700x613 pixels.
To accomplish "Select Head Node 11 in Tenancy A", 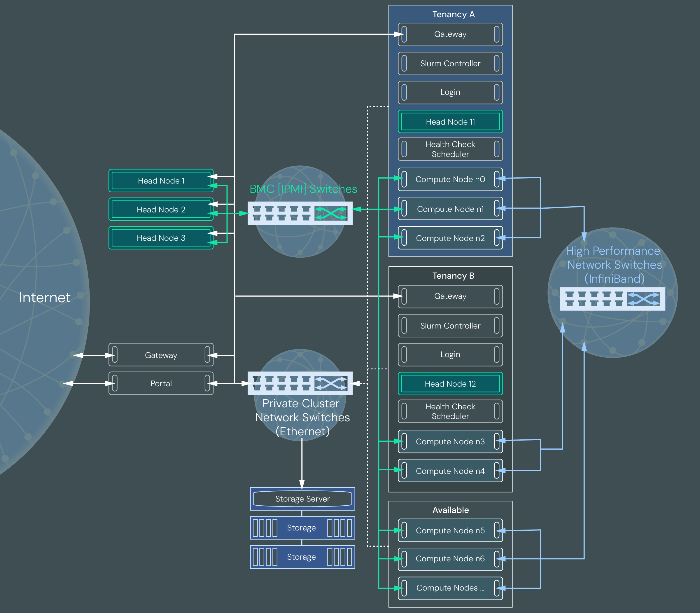I will (450, 122).
